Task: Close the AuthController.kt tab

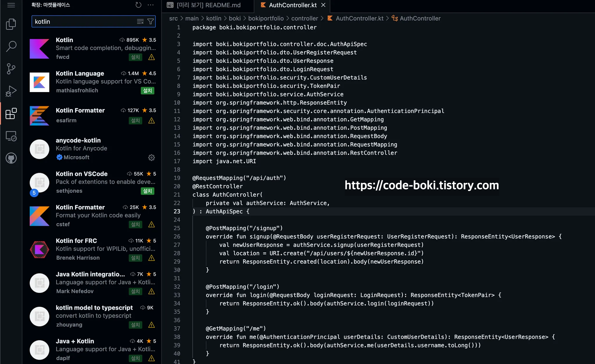Action: tap(323, 5)
